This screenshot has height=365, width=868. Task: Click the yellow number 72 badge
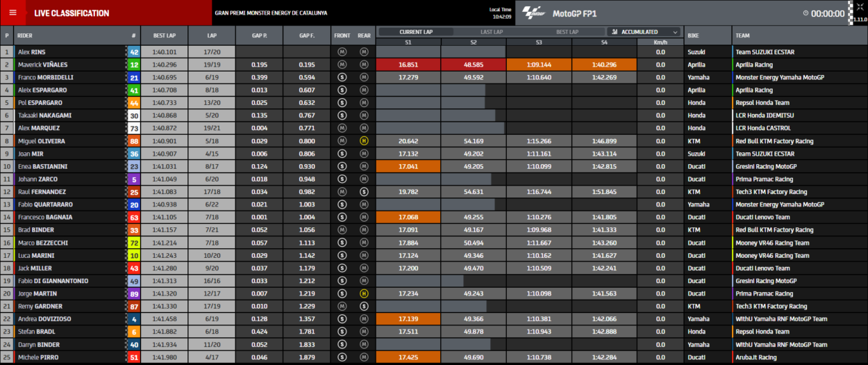coord(133,243)
